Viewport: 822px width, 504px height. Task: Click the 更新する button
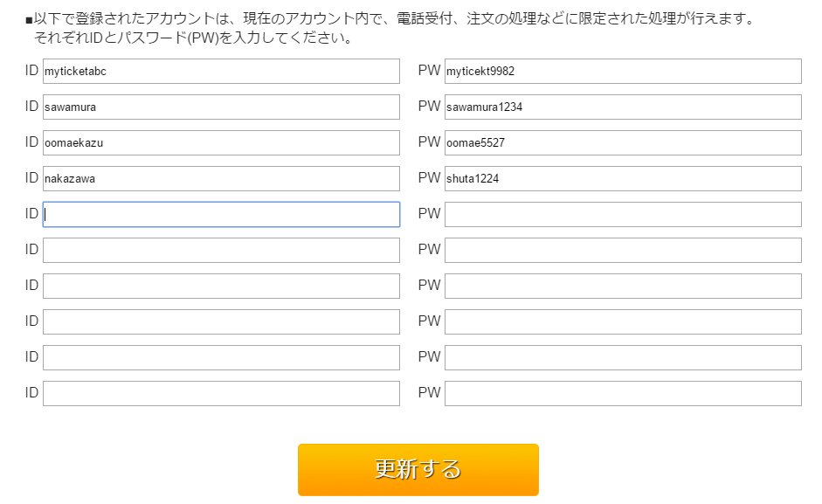click(418, 469)
